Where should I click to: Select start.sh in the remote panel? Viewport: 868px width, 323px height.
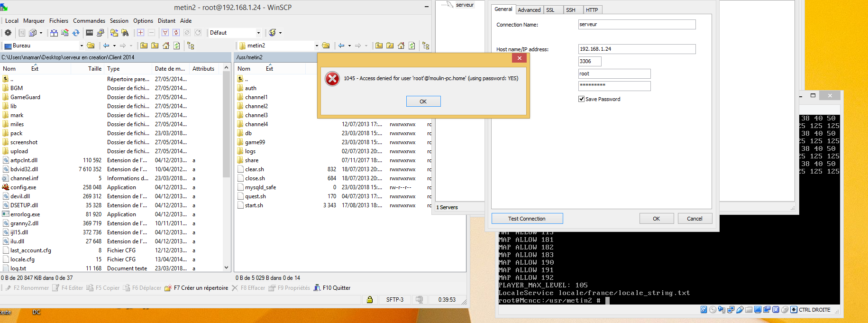click(x=254, y=205)
